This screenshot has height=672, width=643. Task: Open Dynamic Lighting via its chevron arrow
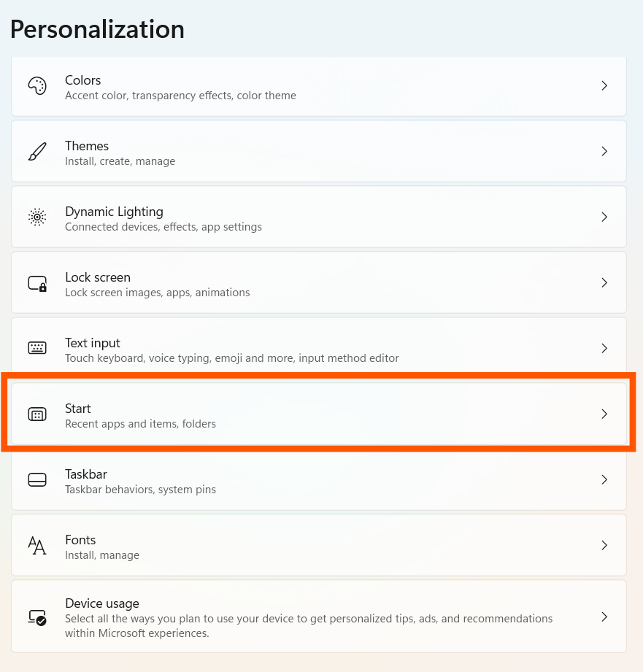click(x=604, y=217)
